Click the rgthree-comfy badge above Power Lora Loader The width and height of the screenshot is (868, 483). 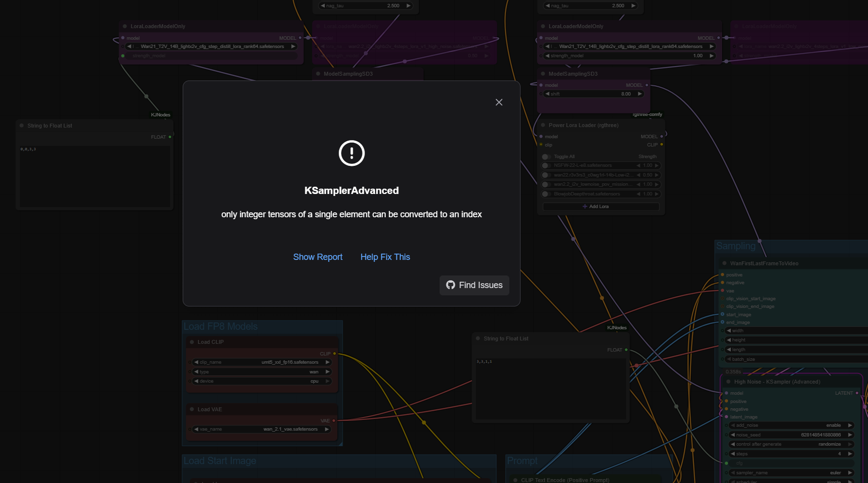pyautogui.click(x=647, y=114)
